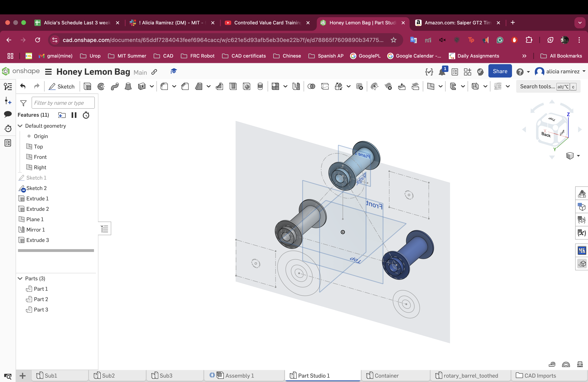
Task: Select the Delete face tool
Action: (x=388, y=86)
